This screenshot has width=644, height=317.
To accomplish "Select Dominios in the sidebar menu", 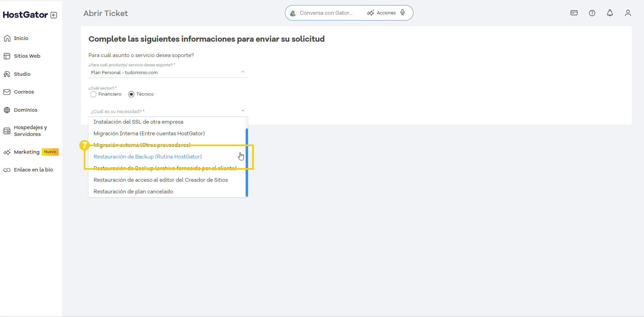I will pyautogui.click(x=26, y=110).
